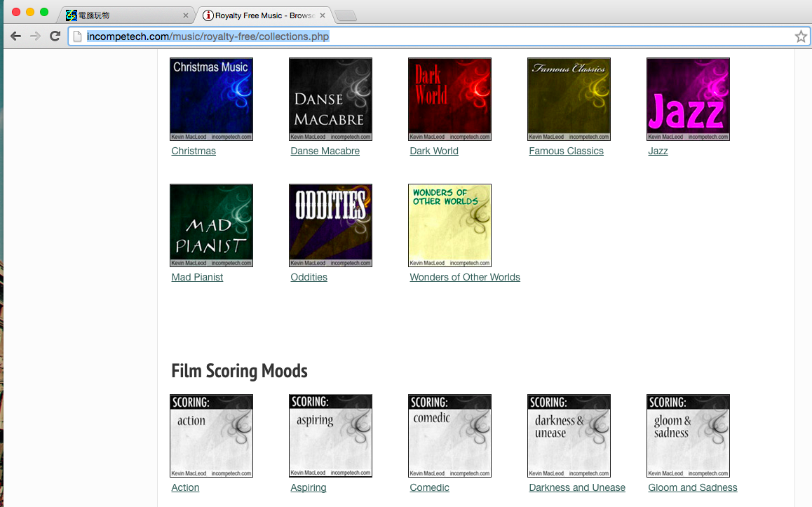This screenshot has height=507, width=812.
Task: Click the address bar URL field
Action: point(438,36)
